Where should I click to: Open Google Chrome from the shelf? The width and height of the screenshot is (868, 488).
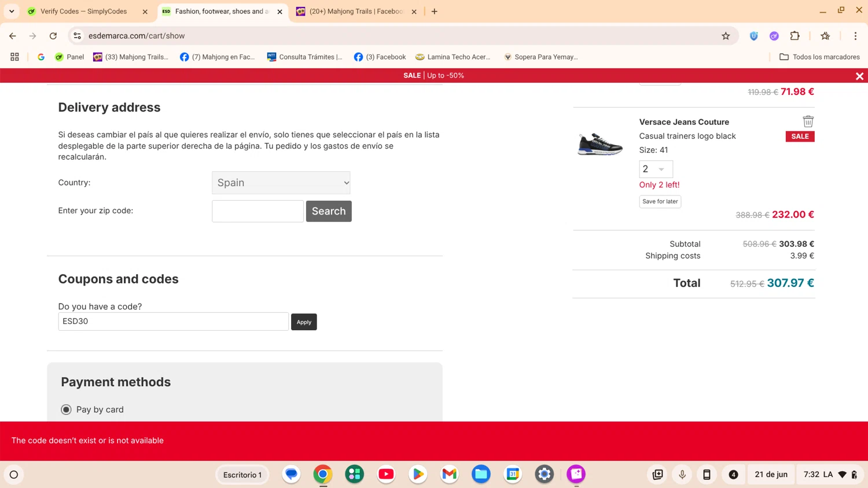point(323,474)
